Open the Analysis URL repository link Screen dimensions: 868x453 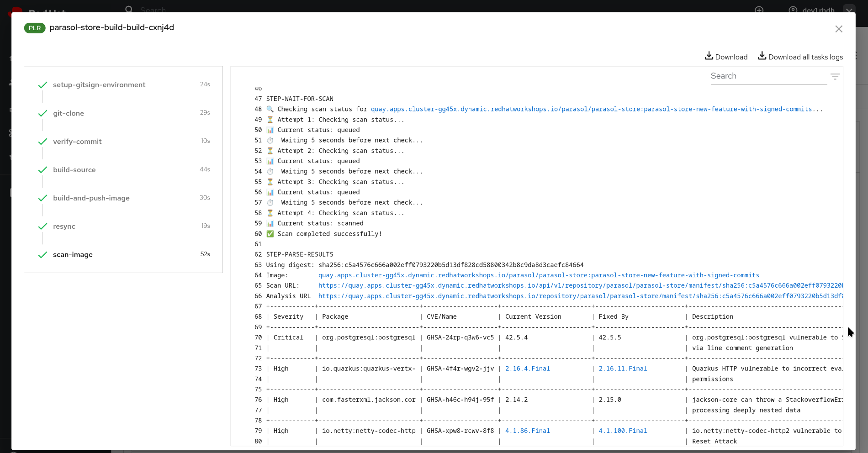(580, 296)
